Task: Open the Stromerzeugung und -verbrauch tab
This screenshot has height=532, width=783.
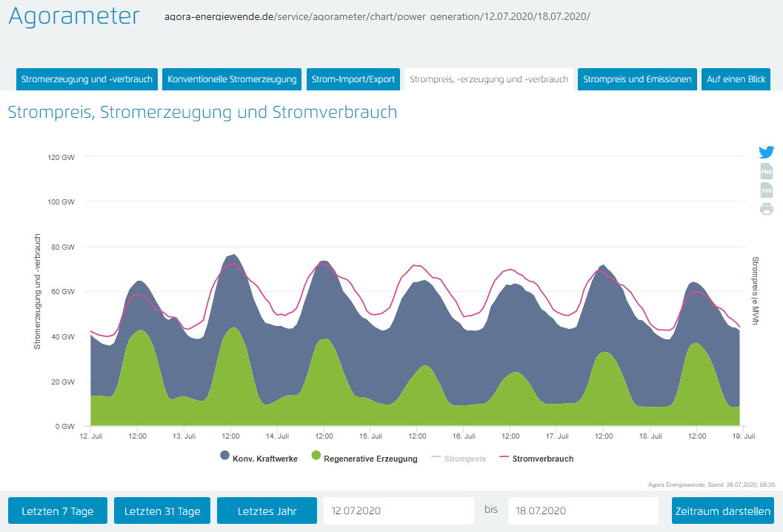Action: point(87,79)
